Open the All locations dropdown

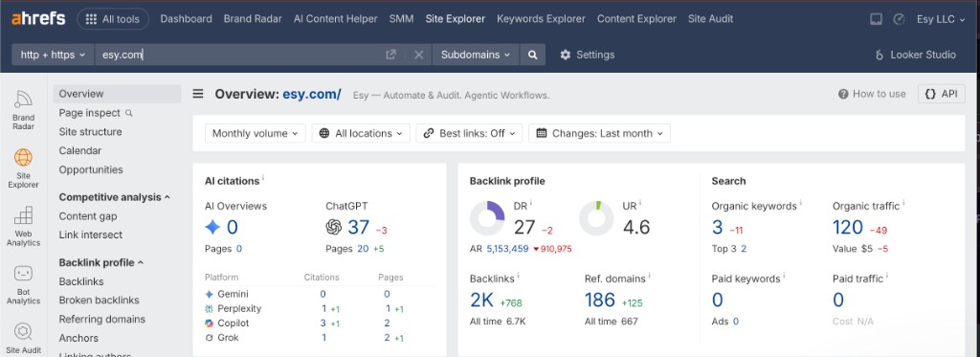pos(361,133)
